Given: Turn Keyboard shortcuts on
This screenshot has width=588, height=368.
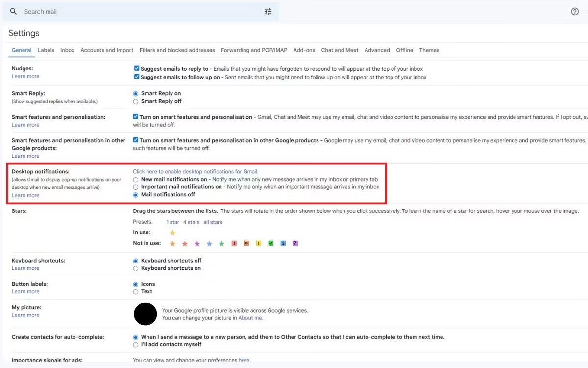Looking at the screenshot, I should 136,268.
